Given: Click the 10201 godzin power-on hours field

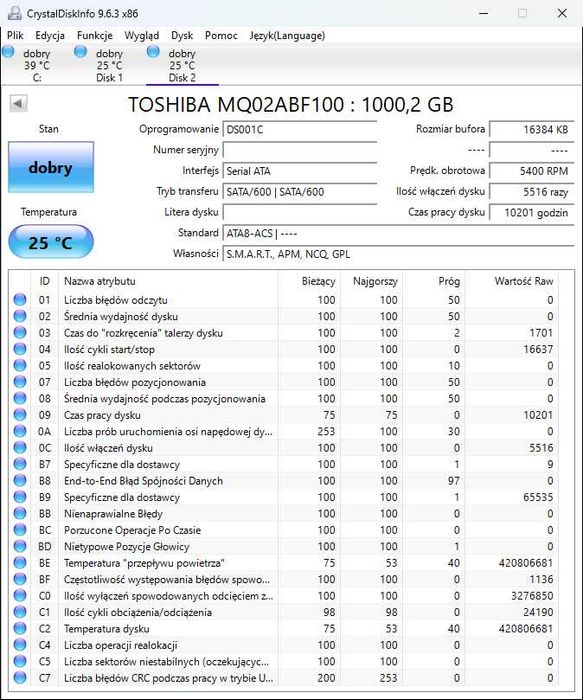Looking at the screenshot, I should pyautogui.click(x=532, y=212).
